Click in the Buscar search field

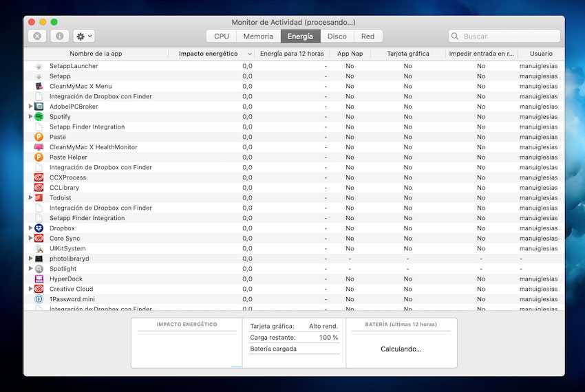[x=504, y=36]
